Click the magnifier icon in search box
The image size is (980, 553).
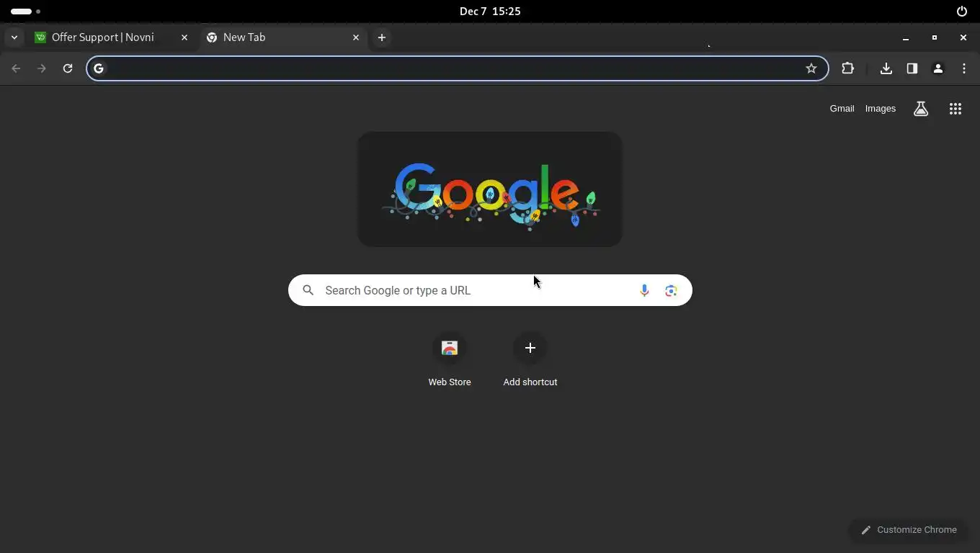tap(308, 290)
